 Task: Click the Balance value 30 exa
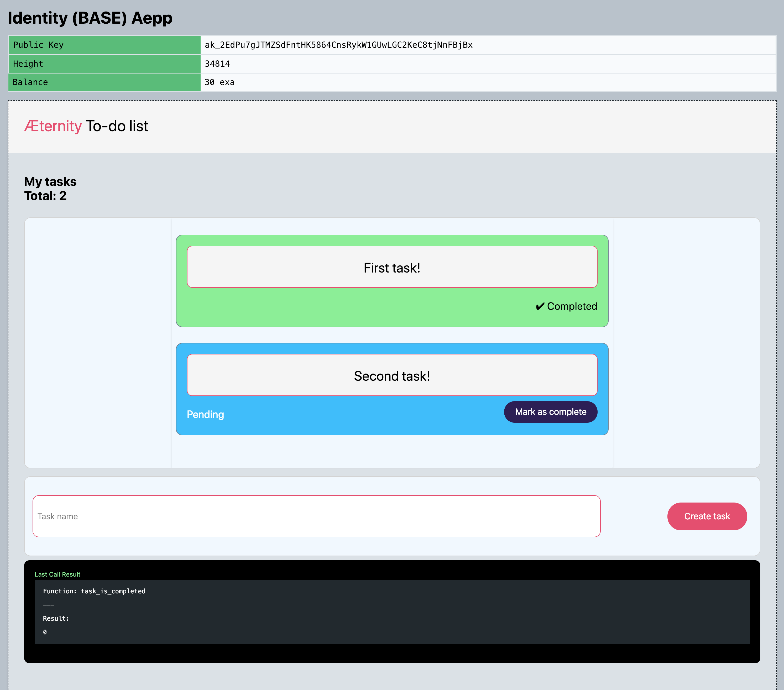[219, 82]
